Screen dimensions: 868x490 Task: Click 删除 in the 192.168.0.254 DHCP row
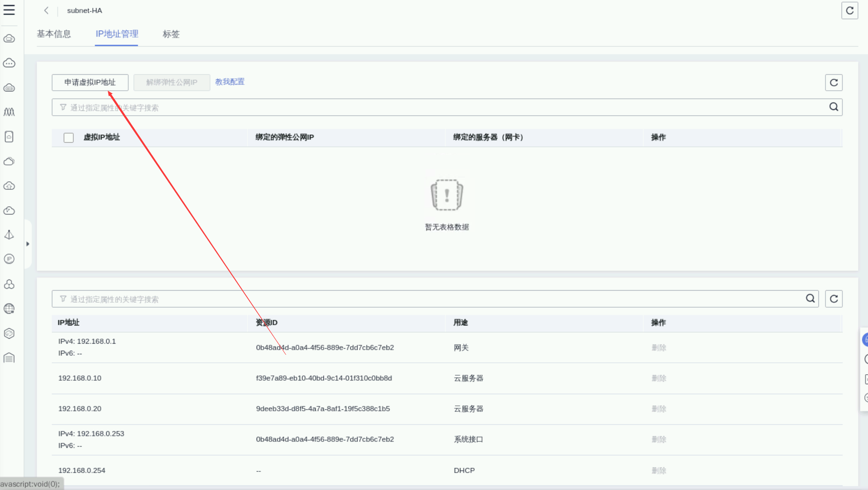pos(659,470)
